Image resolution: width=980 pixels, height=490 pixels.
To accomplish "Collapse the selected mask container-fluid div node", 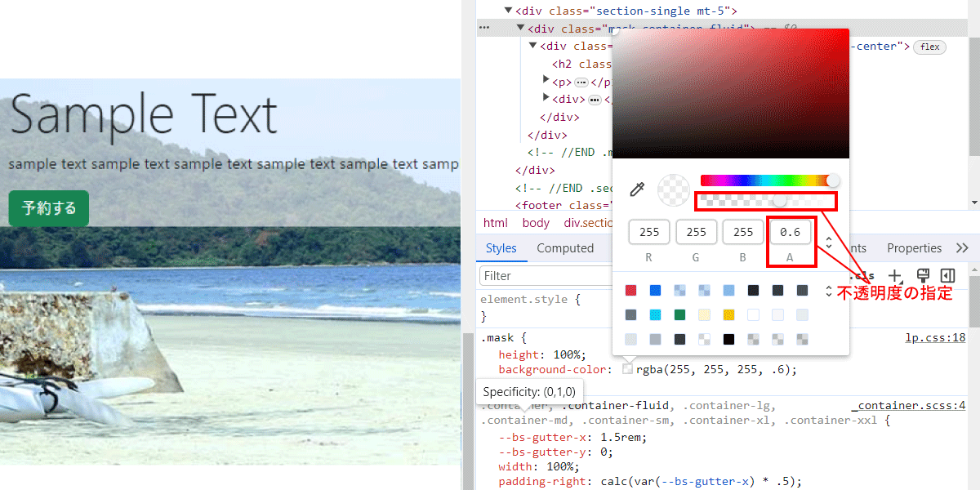I will pyautogui.click(x=520, y=28).
